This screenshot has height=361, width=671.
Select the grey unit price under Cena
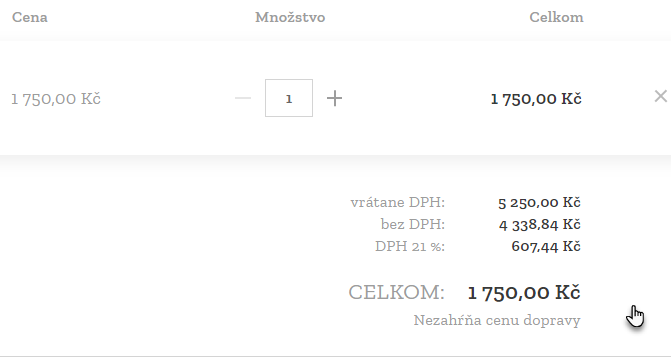coord(56,99)
